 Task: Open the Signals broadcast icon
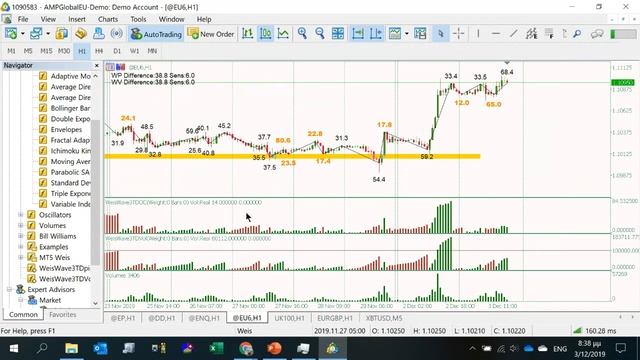click(x=117, y=34)
